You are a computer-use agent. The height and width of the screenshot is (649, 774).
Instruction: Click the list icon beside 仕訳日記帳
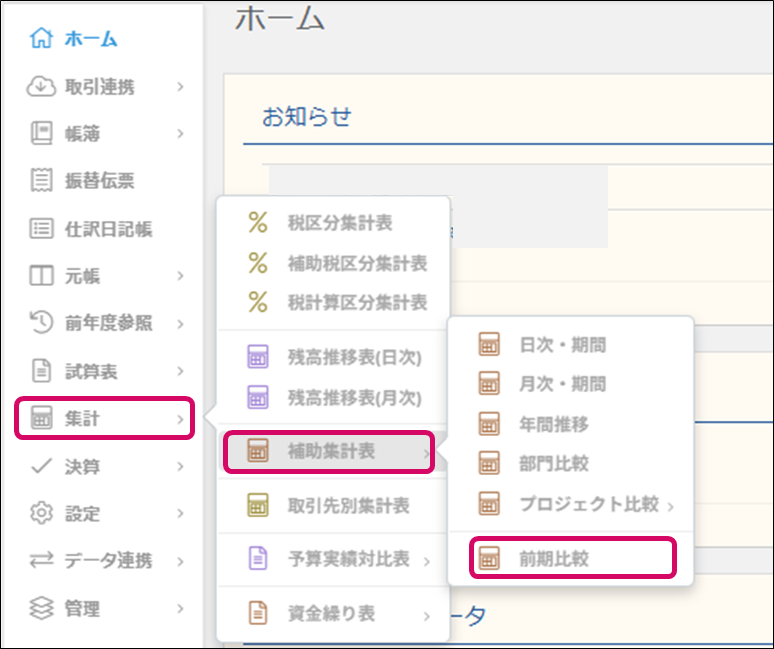point(41,229)
